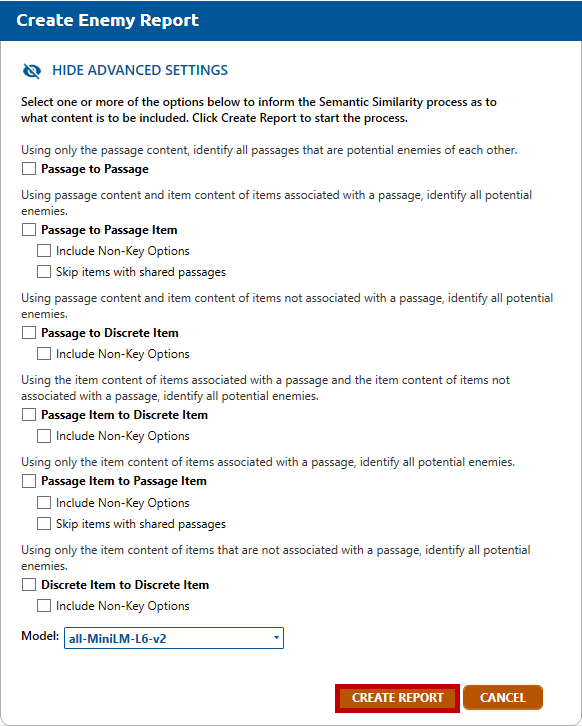Select the Discrete Item to Discrete Item checkbox
The image size is (582, 726).
click(x=29, y=584)
